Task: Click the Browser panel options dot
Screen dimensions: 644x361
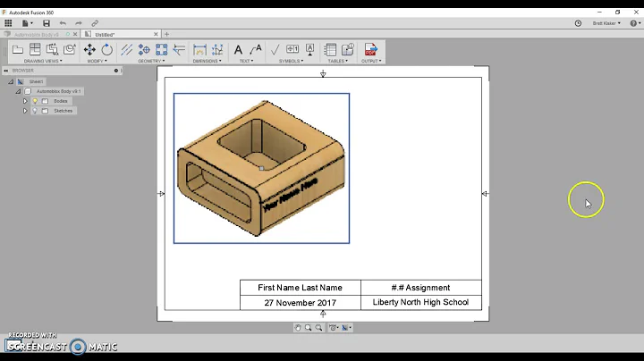Action: click(115, 71)
